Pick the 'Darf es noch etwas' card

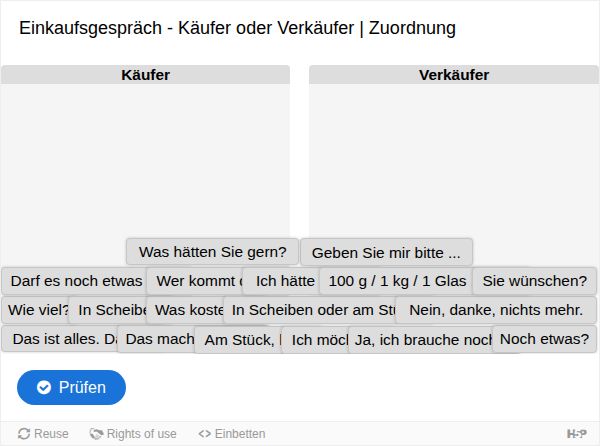(x=75, y=281)
